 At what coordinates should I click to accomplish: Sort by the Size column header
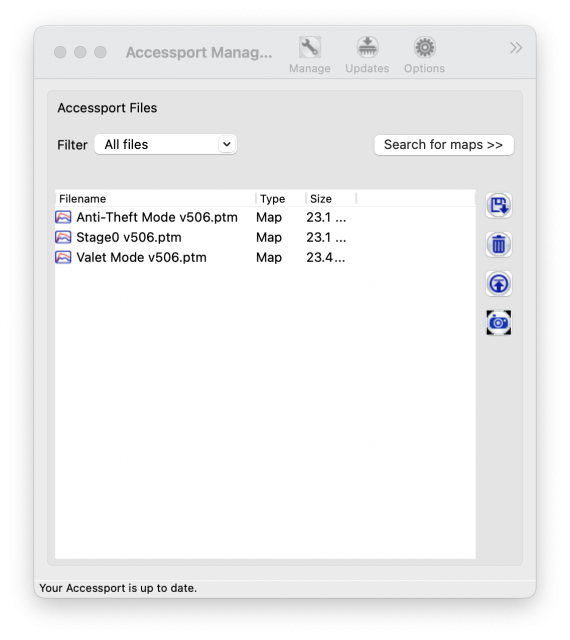[331, 199]
